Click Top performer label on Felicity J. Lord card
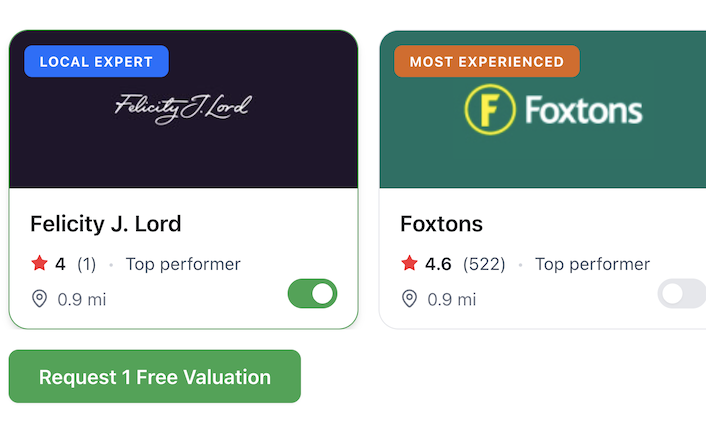 point(183,264)
